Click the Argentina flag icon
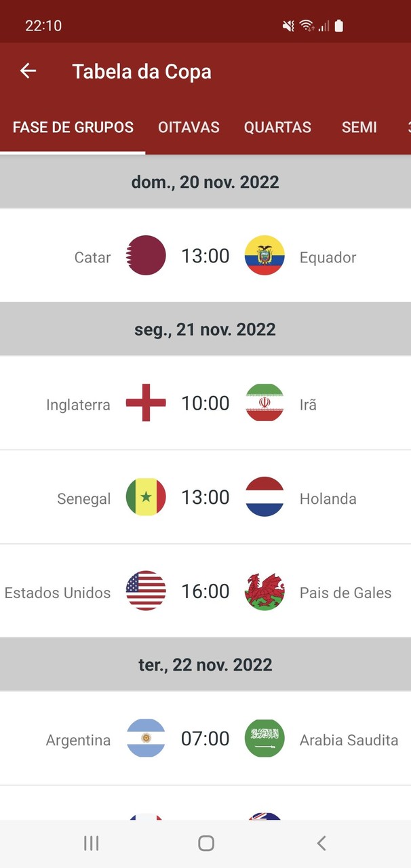 coord(146,738)
